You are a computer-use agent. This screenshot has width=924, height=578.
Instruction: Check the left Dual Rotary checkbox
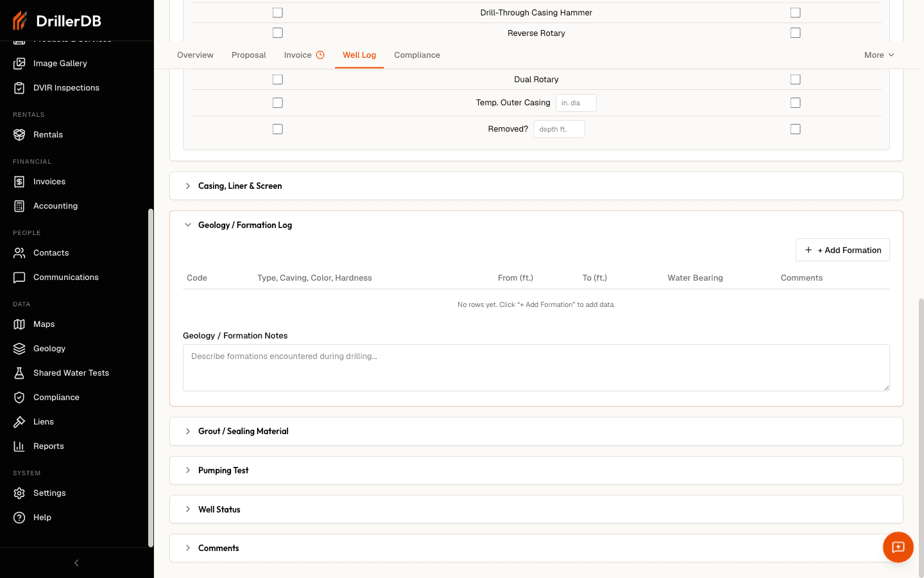(x=278, y=80)
